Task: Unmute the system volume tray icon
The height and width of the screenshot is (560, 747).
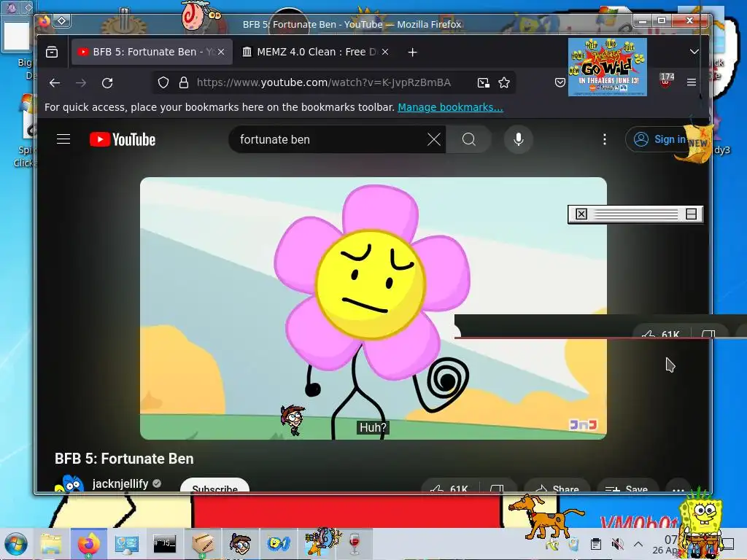Action: click(617, 544)
